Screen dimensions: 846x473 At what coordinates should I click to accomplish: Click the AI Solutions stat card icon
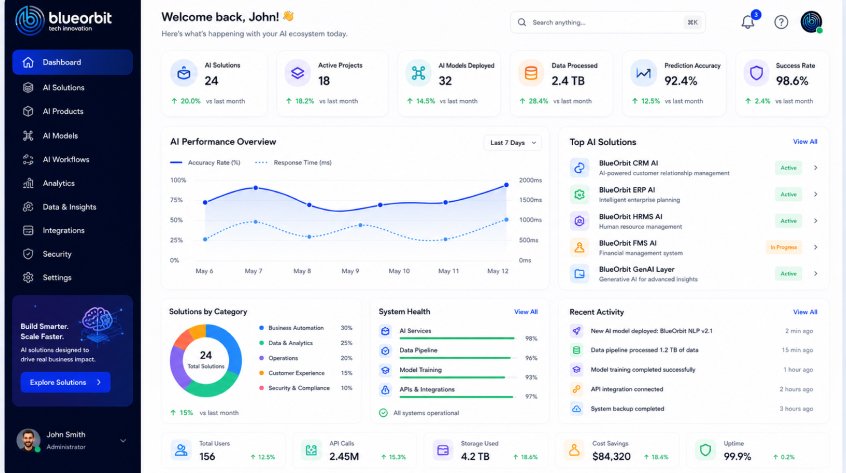pos(183,73)
